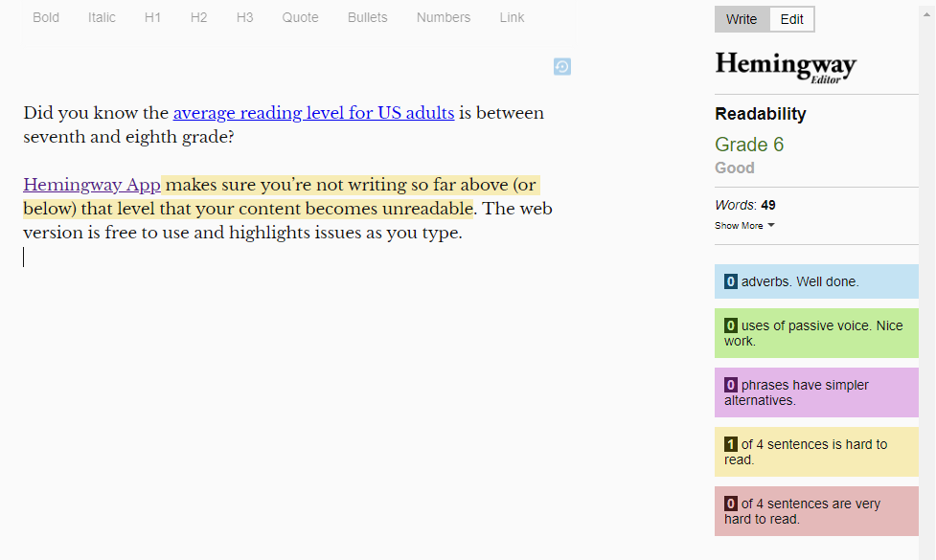The height and width of the screenshot is (560, 936).
Task: Switch to Write mode
Action: (742, 19)
